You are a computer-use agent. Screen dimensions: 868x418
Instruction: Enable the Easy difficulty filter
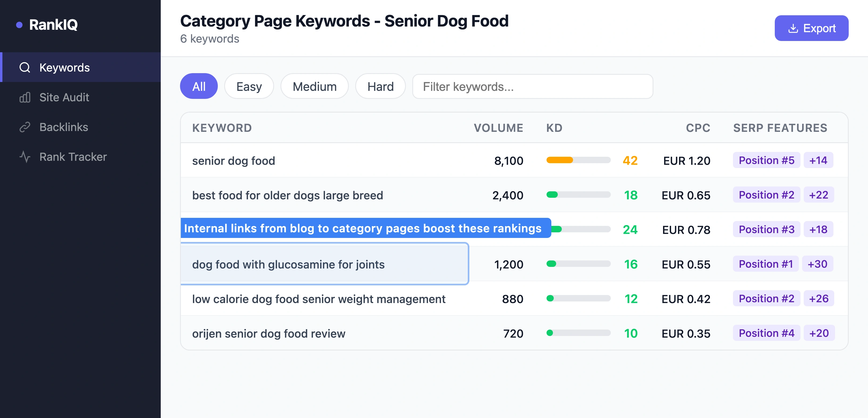pyautogui.click(x=249, y=86)
